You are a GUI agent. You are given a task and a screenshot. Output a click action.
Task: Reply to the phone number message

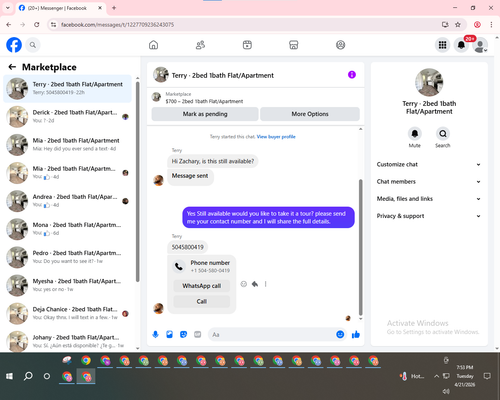(255, 284)
